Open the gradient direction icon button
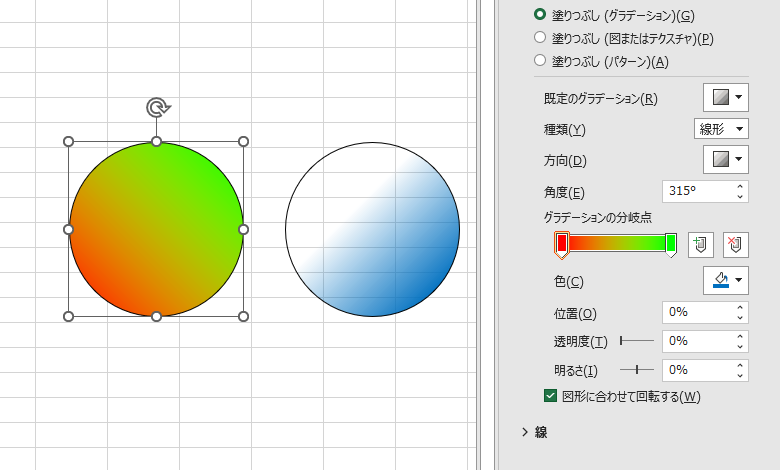This screenshot has width=780, height=470. [x=726, y=159]
